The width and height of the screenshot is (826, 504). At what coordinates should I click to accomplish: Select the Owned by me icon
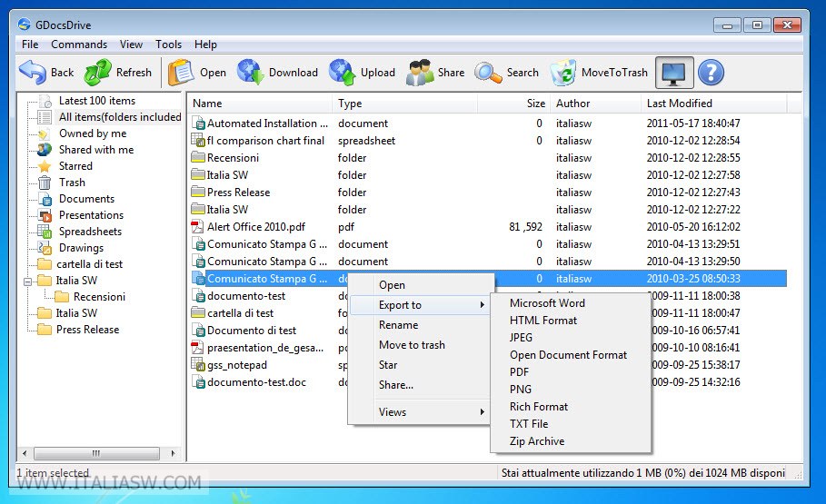45,133
